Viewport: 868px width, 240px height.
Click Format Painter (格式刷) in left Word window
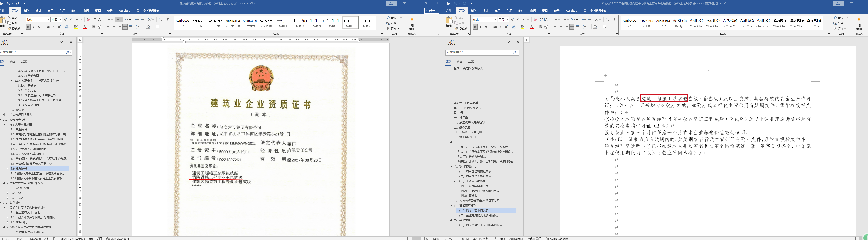[14, 29]
